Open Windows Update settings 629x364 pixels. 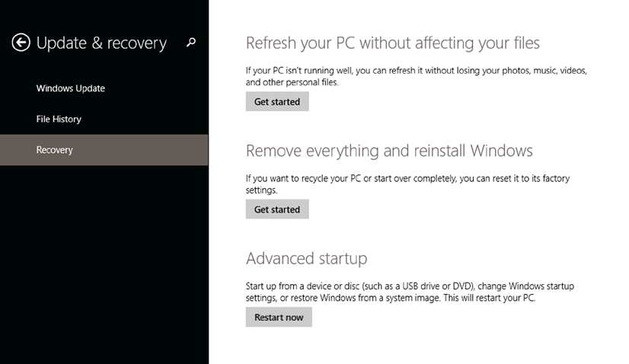71,88
